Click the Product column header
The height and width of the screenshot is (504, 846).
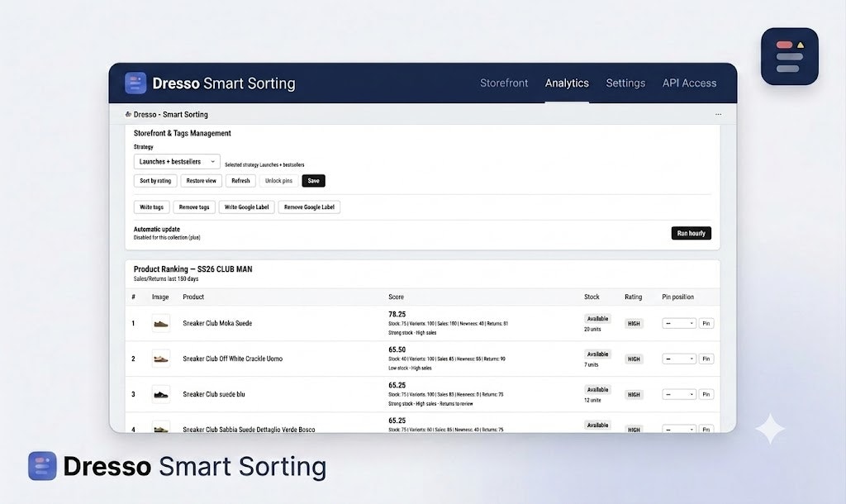193,297
